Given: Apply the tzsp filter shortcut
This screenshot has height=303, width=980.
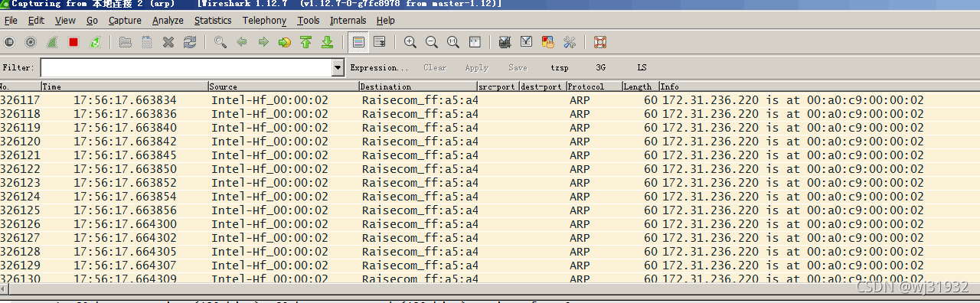Looking at the screenshot, I should 560,67.
